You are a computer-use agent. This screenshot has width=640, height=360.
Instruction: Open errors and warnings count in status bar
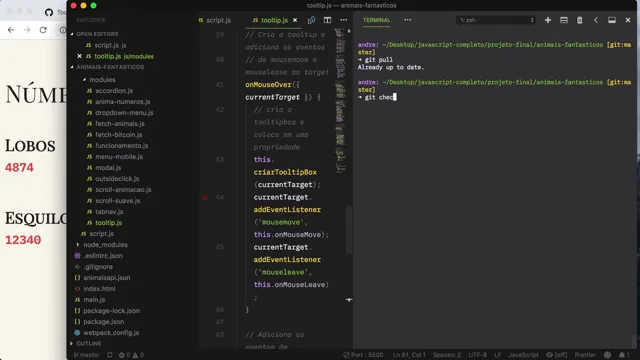coord(131,355)
